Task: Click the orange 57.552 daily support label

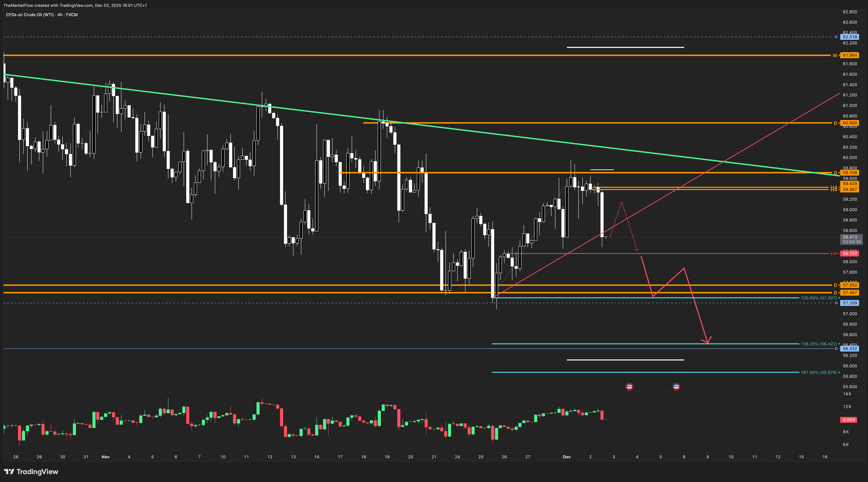Action: coord(850,285)
